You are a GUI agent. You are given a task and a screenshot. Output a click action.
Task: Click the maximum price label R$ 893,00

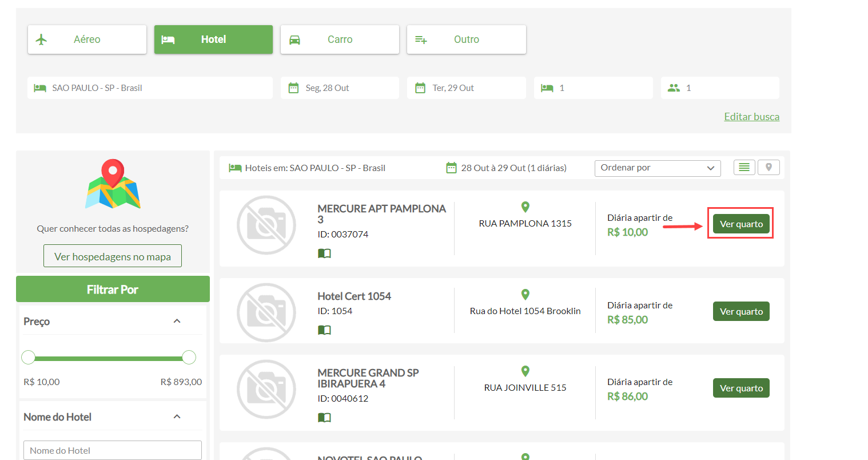[181, 382]
